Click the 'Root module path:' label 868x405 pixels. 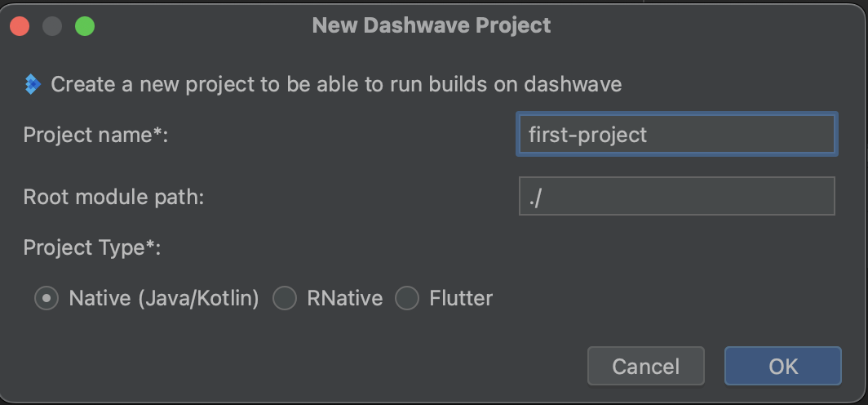click(x=113, y=197)
